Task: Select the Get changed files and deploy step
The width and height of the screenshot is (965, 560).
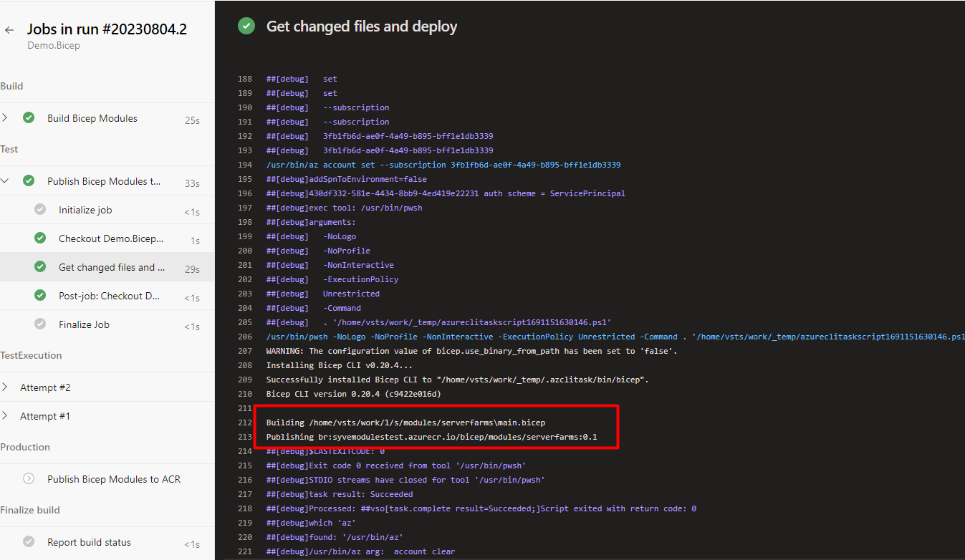Action: click(112, 266)
